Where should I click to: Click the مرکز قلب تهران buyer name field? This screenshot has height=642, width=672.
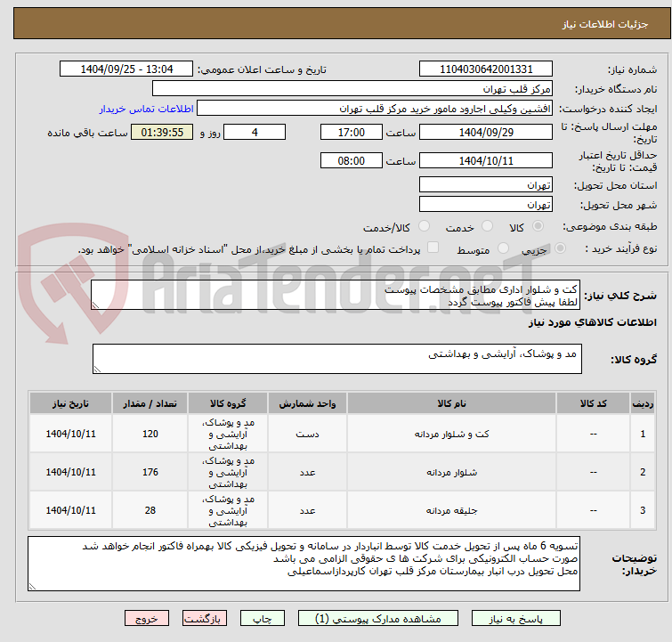click(x=352, y=89)
